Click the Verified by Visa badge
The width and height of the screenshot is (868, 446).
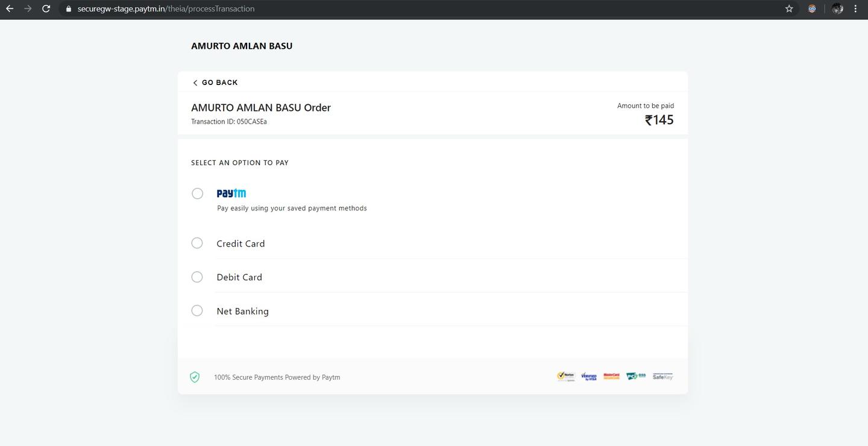point(589,377)
